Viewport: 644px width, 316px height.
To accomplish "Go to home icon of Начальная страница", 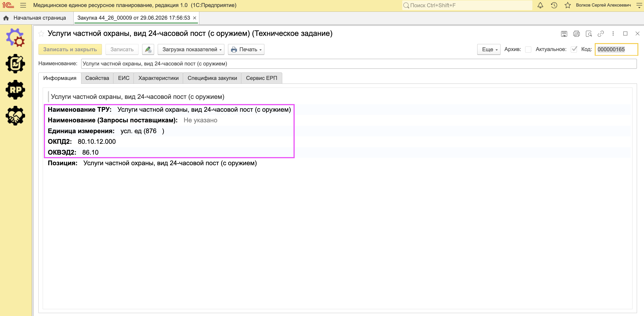I will pos(6,18).
